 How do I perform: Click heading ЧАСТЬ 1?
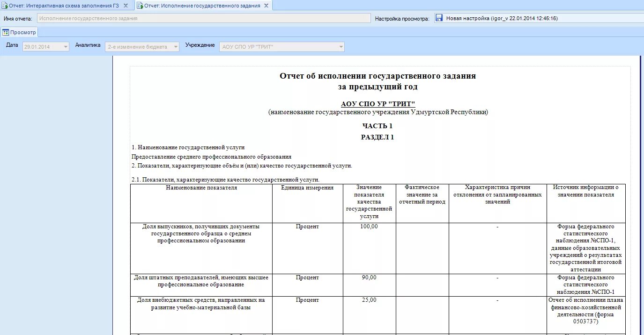tap(378, 126)
